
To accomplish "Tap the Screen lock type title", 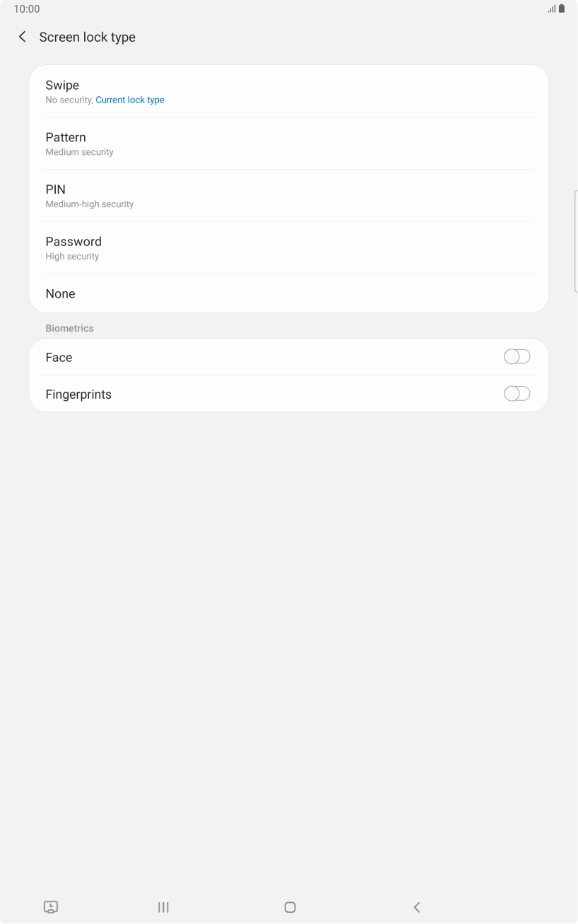I will 88,37.
